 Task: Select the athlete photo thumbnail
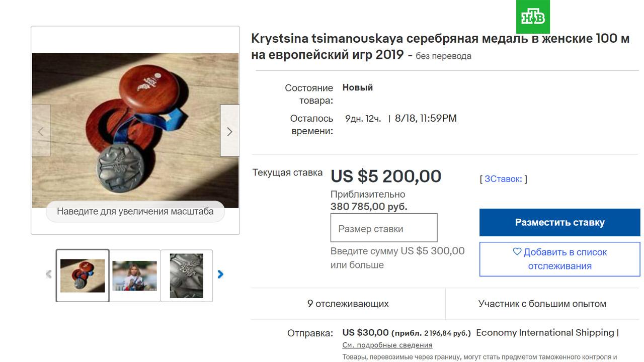tap(134, 276)
